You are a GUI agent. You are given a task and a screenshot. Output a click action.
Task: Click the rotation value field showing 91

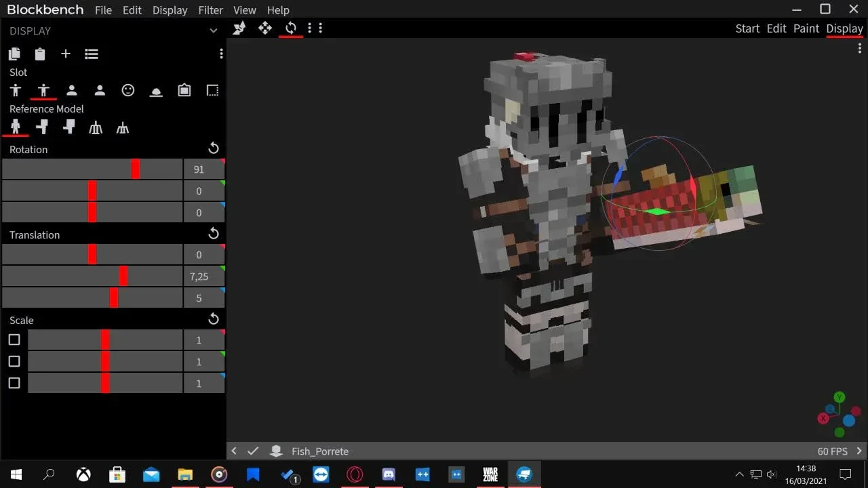point(204,169)
